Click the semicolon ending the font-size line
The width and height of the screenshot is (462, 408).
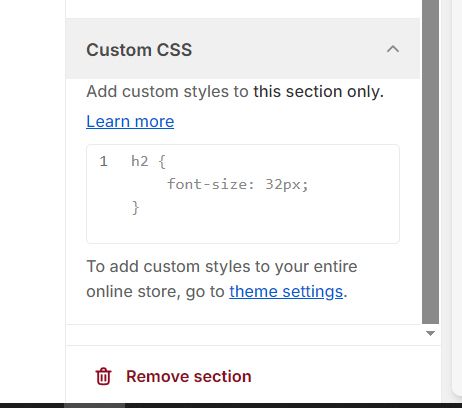click(x=305, y=185)
